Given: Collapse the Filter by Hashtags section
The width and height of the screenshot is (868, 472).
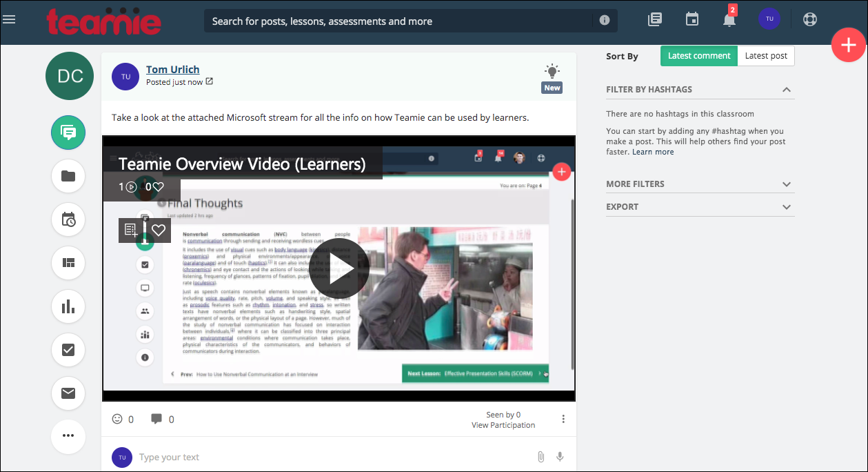Looking at the screenshot, I should point(787,90).
